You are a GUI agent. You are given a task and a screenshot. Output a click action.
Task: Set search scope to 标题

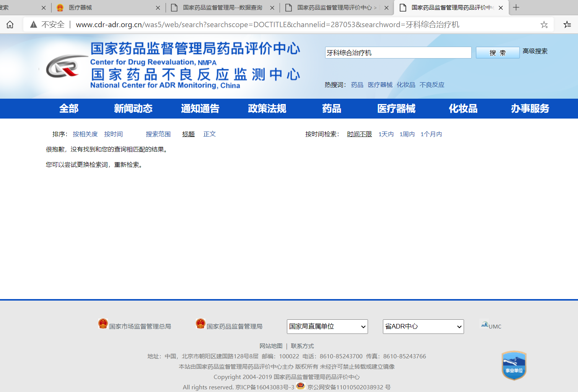pyautogui.click(x=188, y=134)
